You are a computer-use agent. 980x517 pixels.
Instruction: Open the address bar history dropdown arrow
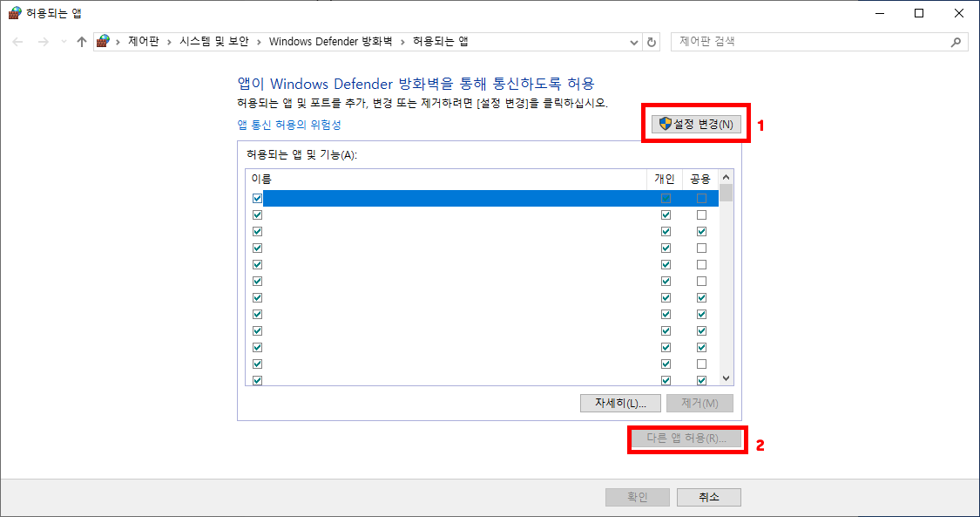pyautogui.click(x=634, y=42)
